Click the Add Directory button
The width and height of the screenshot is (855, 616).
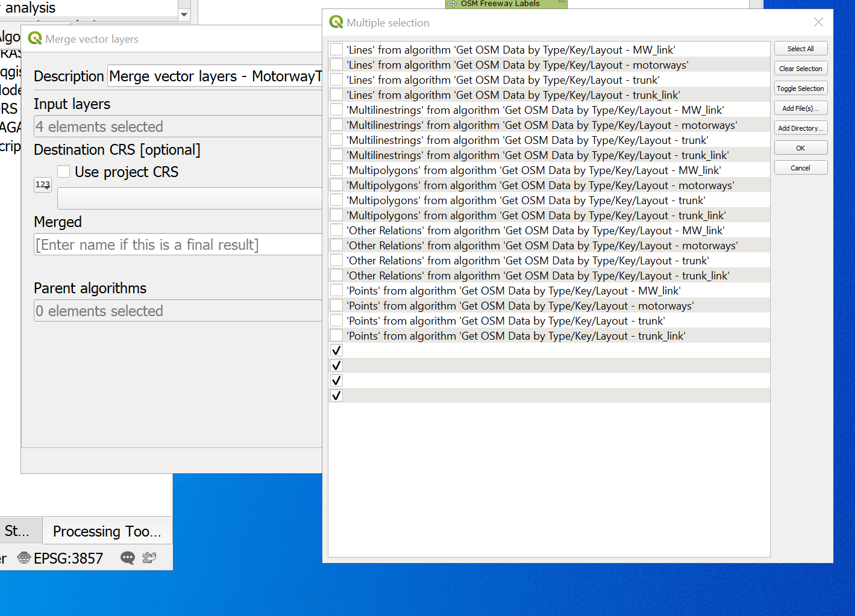click(801, 128)
